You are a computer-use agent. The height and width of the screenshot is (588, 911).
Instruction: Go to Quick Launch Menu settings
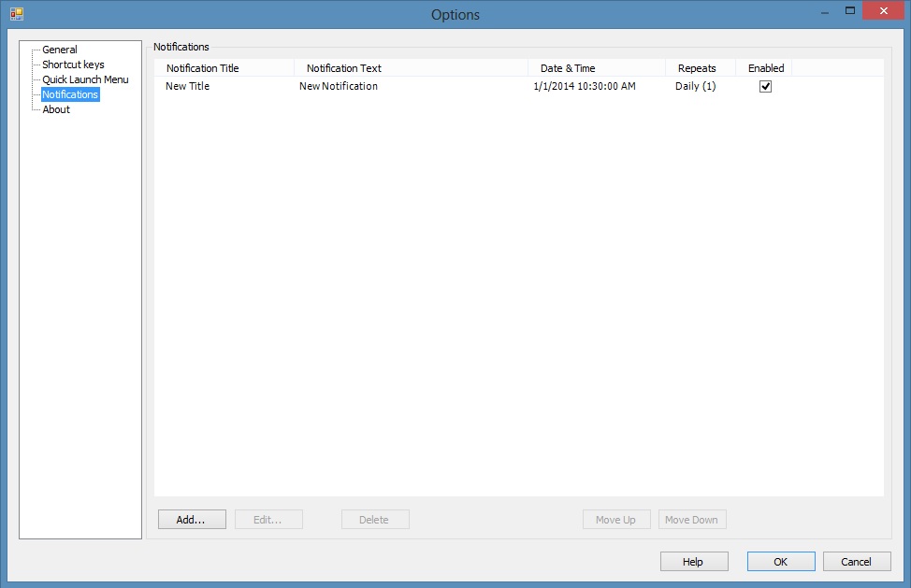pyautogui.click(x=85, y=79)
